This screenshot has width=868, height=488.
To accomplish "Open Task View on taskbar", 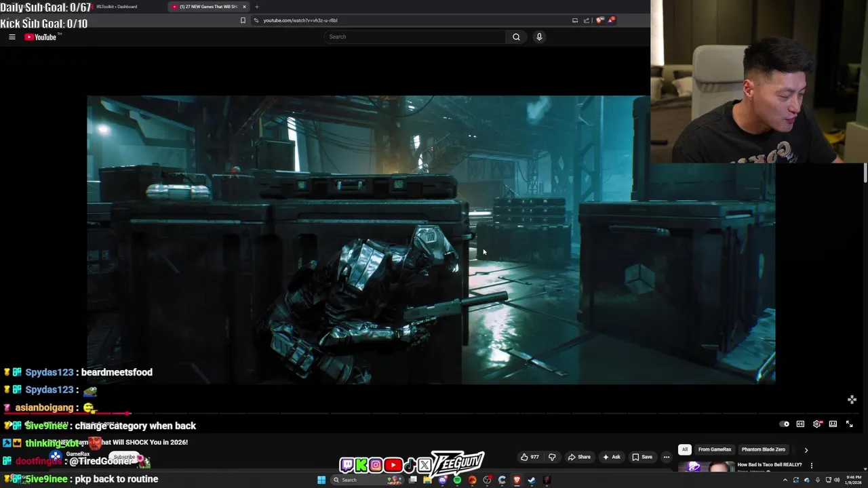I will 412,480.
